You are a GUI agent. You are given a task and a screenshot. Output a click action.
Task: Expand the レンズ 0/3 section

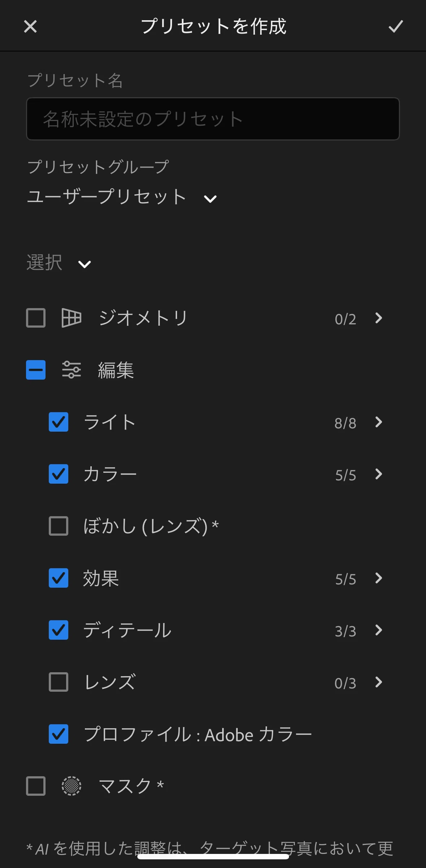point(379,682)
